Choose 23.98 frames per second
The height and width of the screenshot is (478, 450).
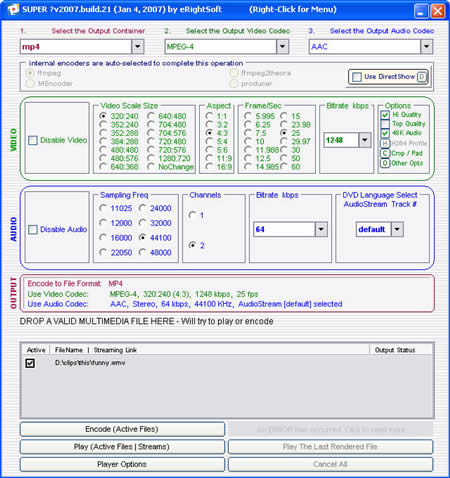click(x=284, y=124)
